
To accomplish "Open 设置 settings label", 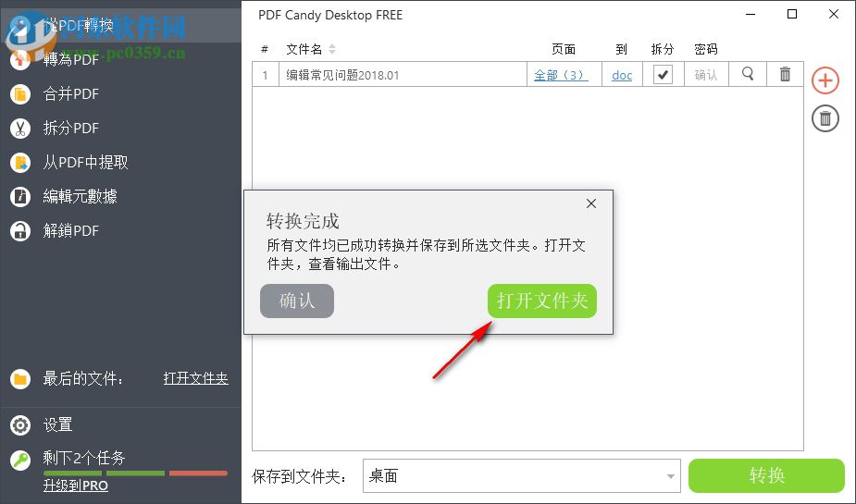I will tap(58, 424).
